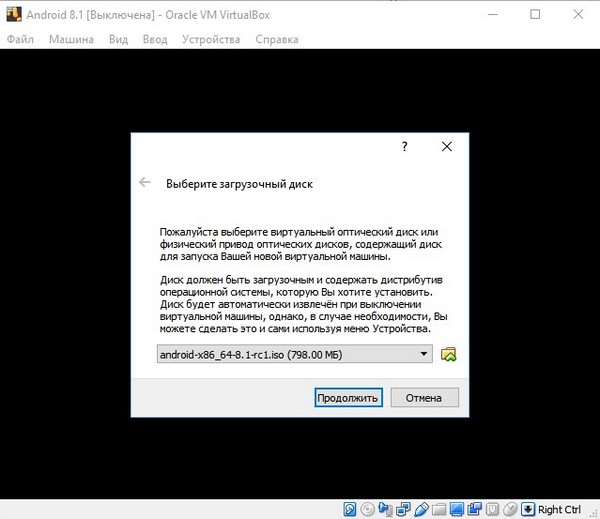Screen dimensions: 600x519
Task: Close the boot disk selection dialog
Action: (x=447, y=146)
